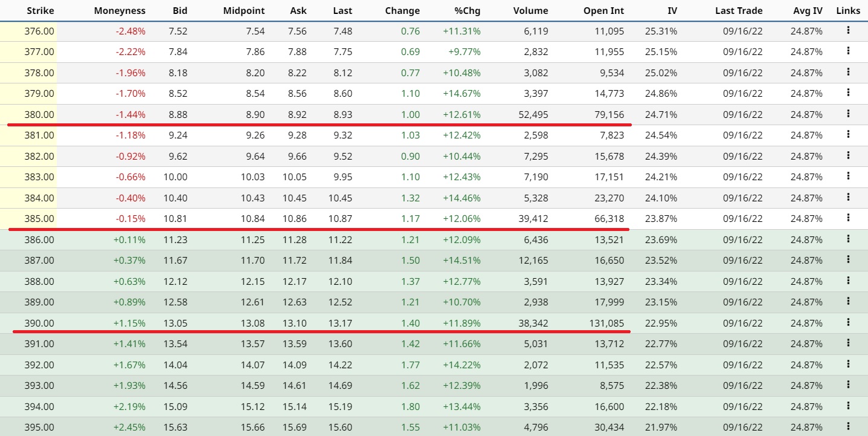
Task: Click moneyness value +0.11%
Action: click(x=129, y=239)
